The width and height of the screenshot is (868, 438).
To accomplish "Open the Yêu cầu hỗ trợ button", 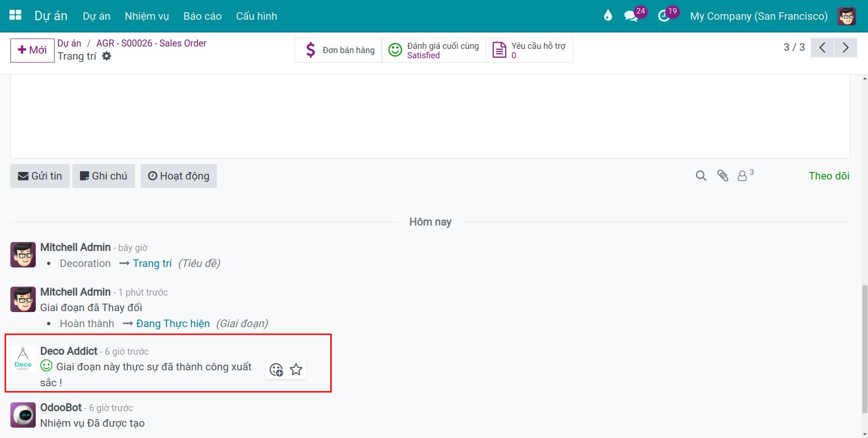I will (529, 50).
